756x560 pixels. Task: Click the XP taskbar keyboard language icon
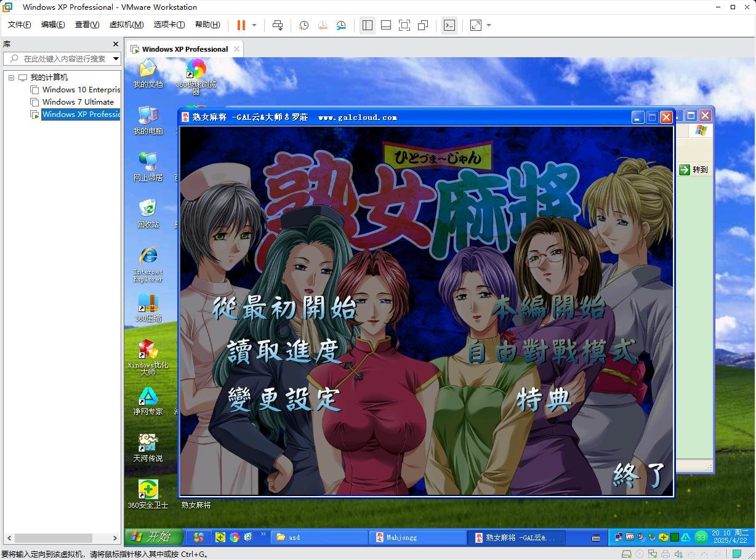[596, 537]
